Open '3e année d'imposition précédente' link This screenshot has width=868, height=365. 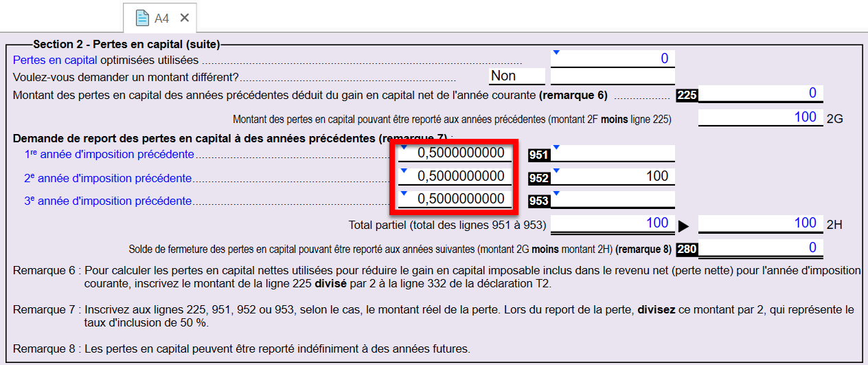pos(108,201)
